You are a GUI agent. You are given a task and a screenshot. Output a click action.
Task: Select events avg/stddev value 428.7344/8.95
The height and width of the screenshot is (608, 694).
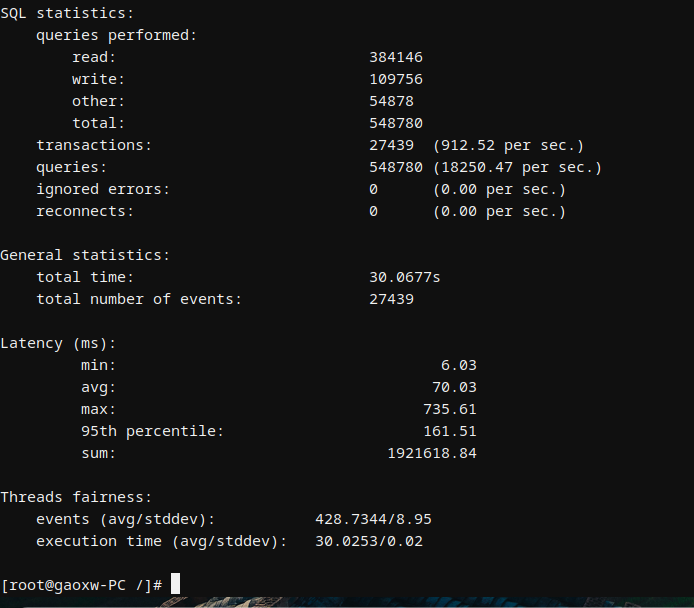tap(374, 519)
